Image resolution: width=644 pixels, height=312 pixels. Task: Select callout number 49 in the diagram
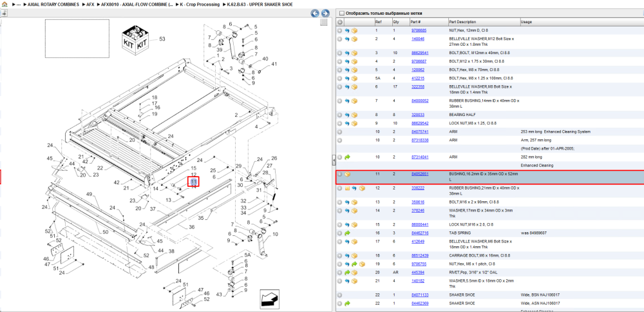[x=90, y=193]
